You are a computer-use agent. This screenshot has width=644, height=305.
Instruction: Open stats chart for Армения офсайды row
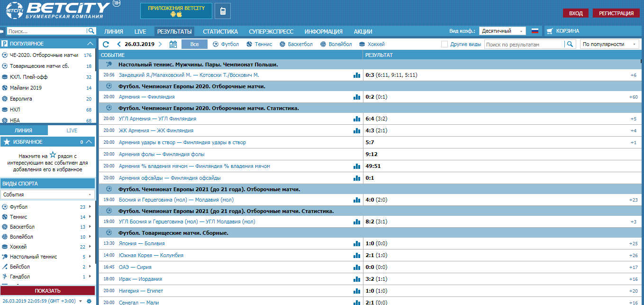[357, 178]
